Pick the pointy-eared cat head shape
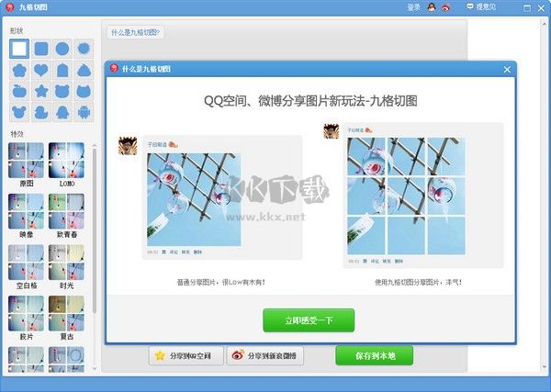 84,91
